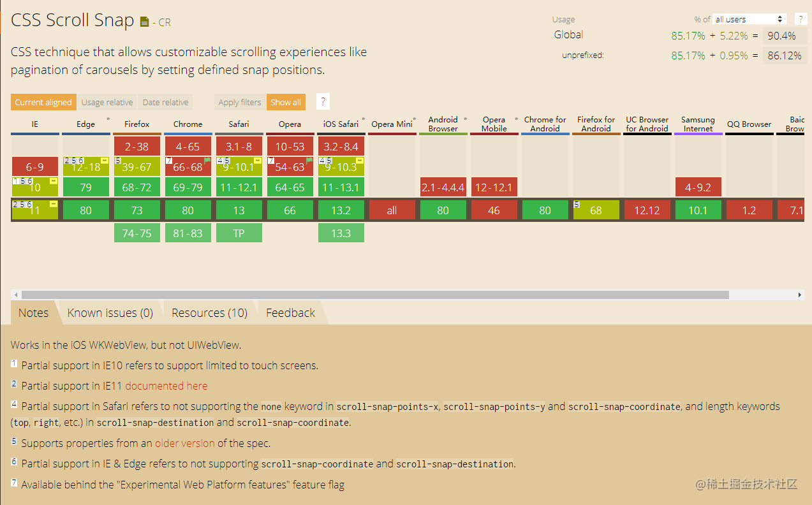This screenshot has height=505, width=812.
Task: Open the spec document icon beside the title
Action: [x=144, y=22]
